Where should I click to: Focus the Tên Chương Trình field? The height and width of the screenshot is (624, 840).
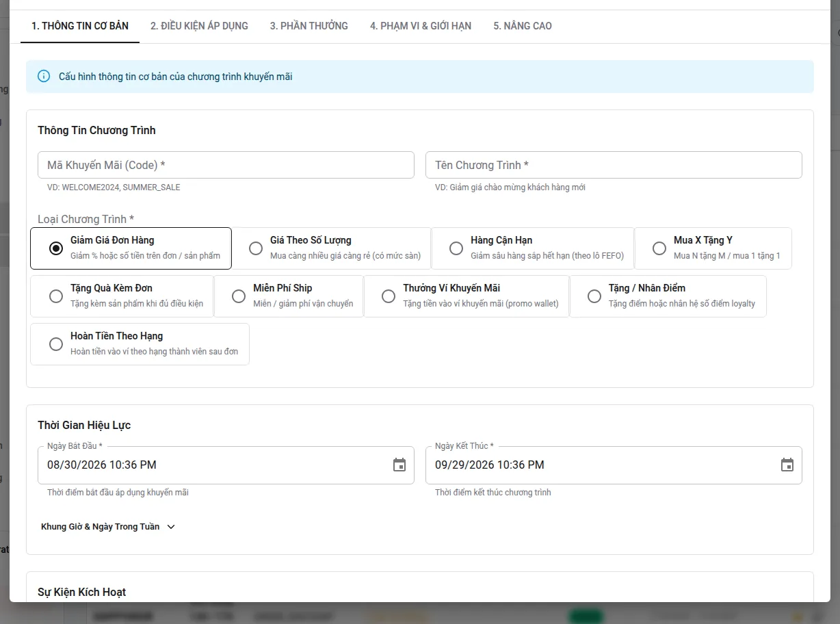(x=614, y=165)
